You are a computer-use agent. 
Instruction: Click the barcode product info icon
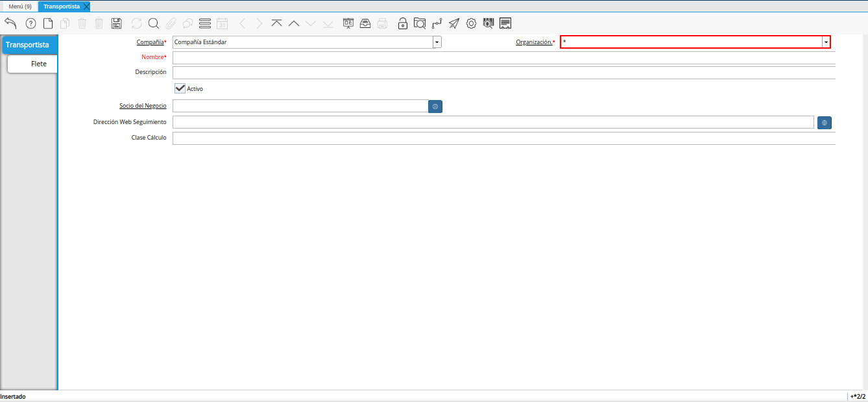(x=488, y=23)
